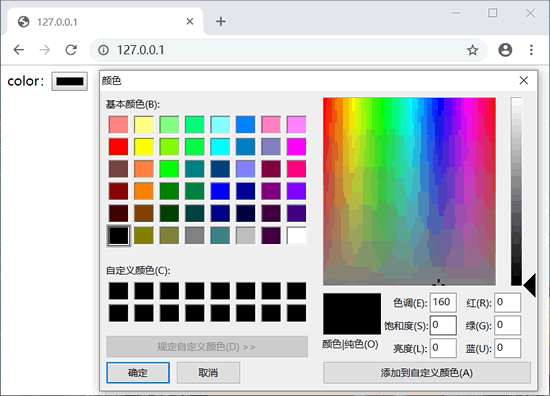Screen dimensions: 550x396
Task: Pick the red basic color swatch
Action: coord(119,147)
